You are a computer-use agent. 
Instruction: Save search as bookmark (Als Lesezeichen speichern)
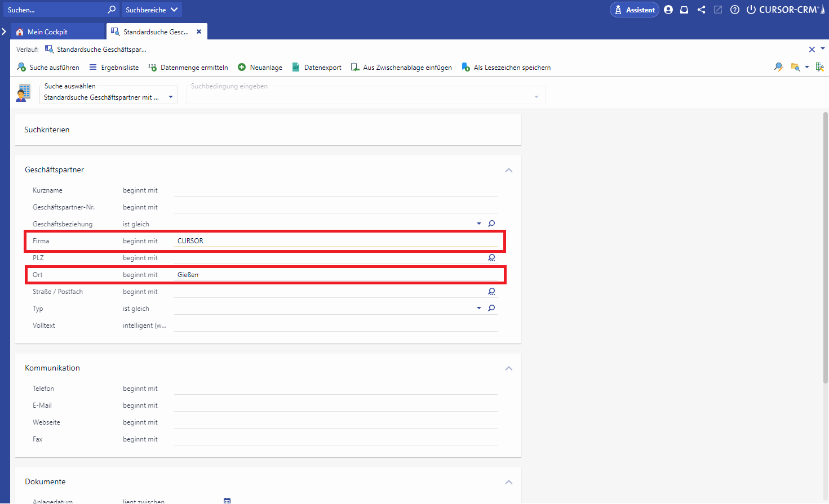(x=506, y=68)
